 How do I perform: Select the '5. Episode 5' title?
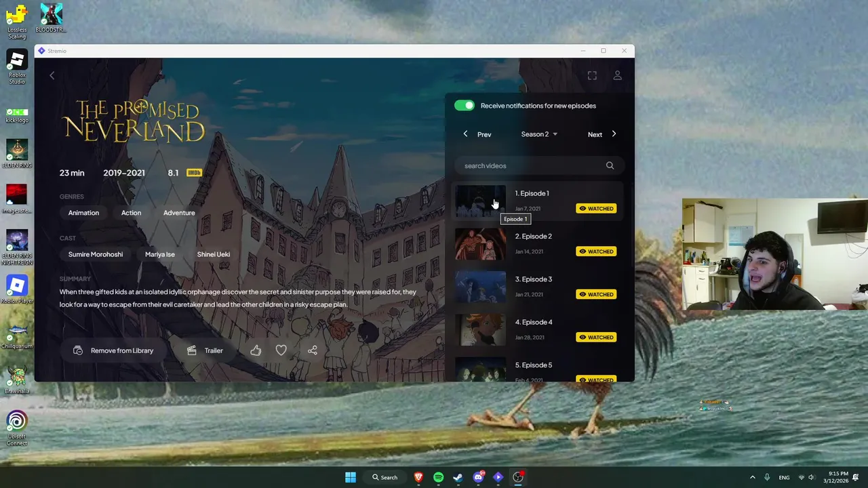[x=534, y=365]
